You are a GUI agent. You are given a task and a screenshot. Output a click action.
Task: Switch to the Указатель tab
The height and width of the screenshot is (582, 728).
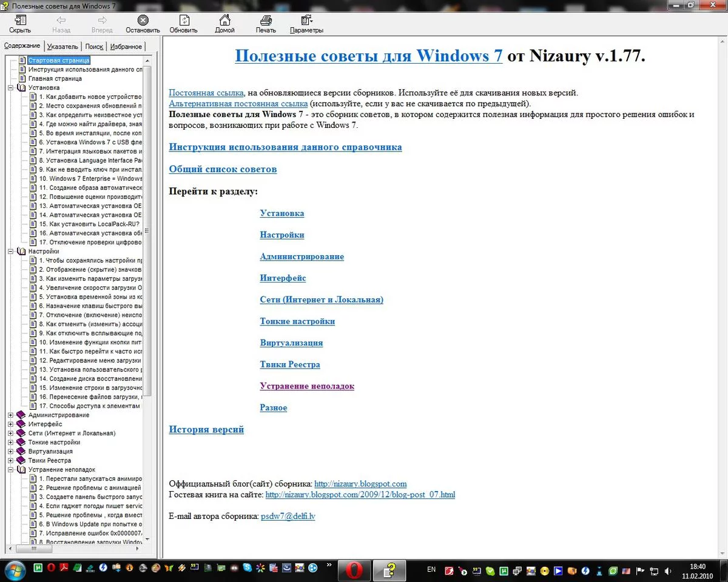point(62,47)
